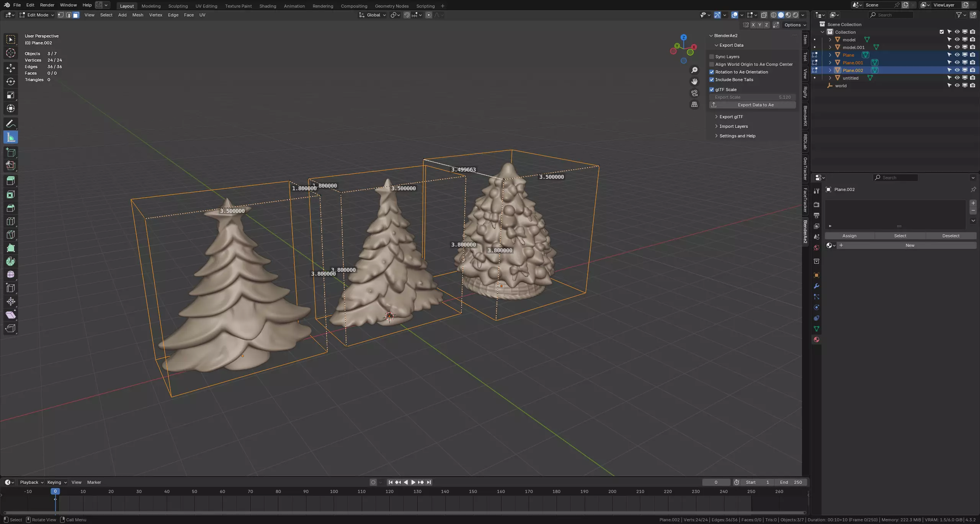Click the Export Scale value slider
Image resolution: width=980 pixels, height=524 pixels.
click(753, 97)
